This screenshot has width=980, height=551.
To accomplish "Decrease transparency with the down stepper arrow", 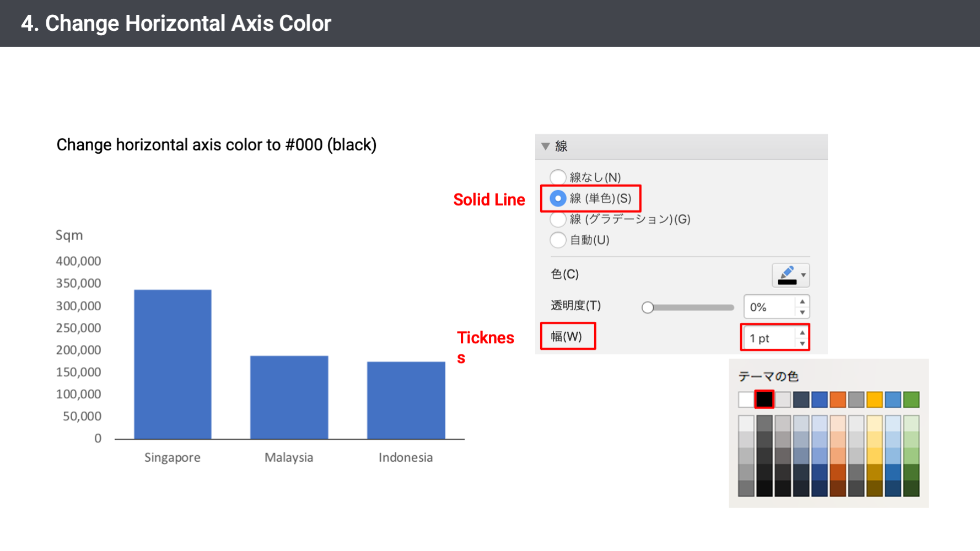I will click(x=803, y=312).
